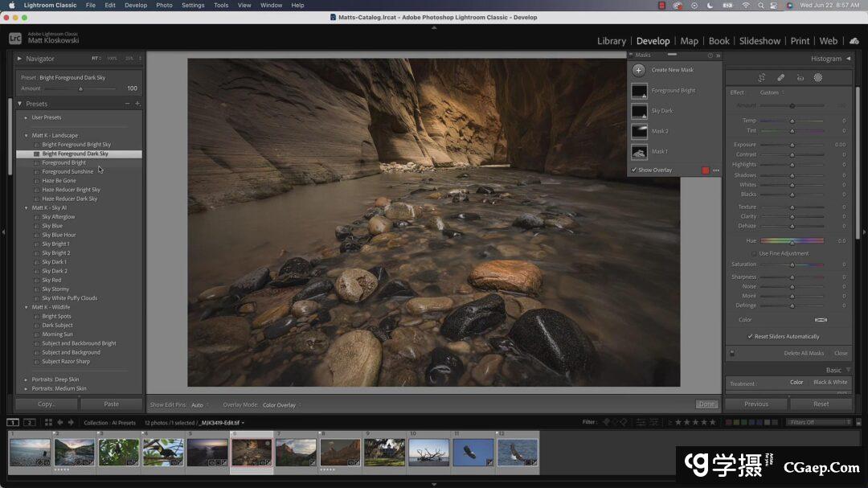Switch to the Library module
The height and width of the screenshot is (488, 868).
click(611, 41)
